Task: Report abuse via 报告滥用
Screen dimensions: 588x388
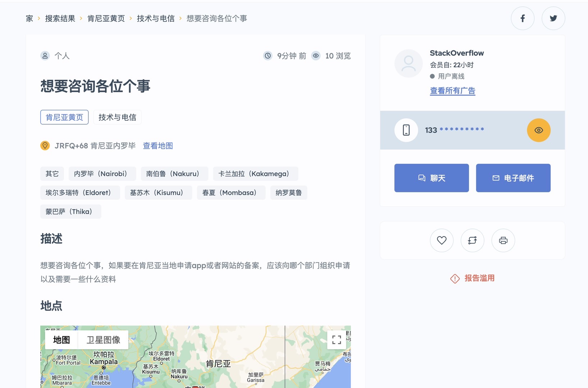Action: coord(479,278)
